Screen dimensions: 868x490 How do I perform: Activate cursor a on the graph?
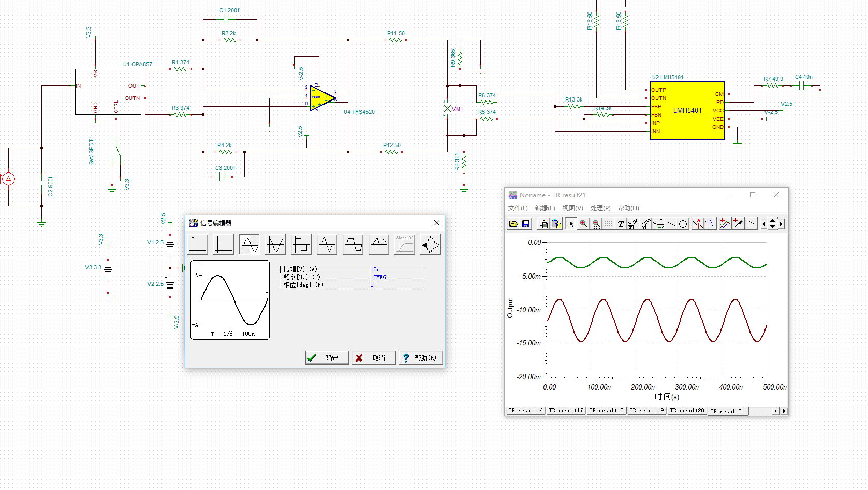[698, 224]
